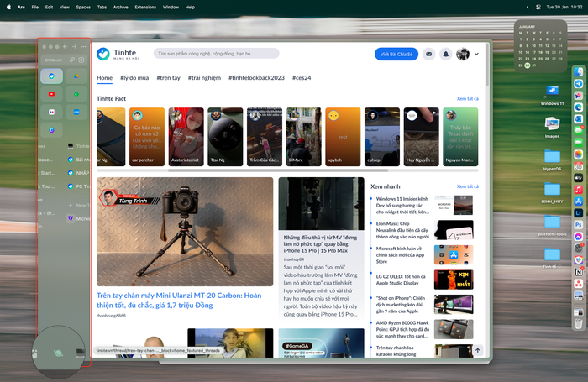Open the notifications bell icon
This screenshot has width=588, height=382.
pos(445,54)
